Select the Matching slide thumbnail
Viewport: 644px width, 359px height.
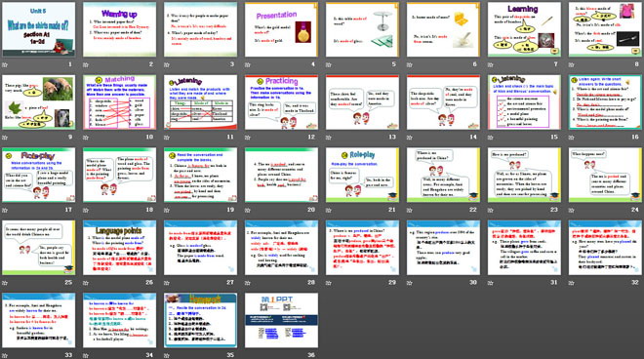coord(119,102)
